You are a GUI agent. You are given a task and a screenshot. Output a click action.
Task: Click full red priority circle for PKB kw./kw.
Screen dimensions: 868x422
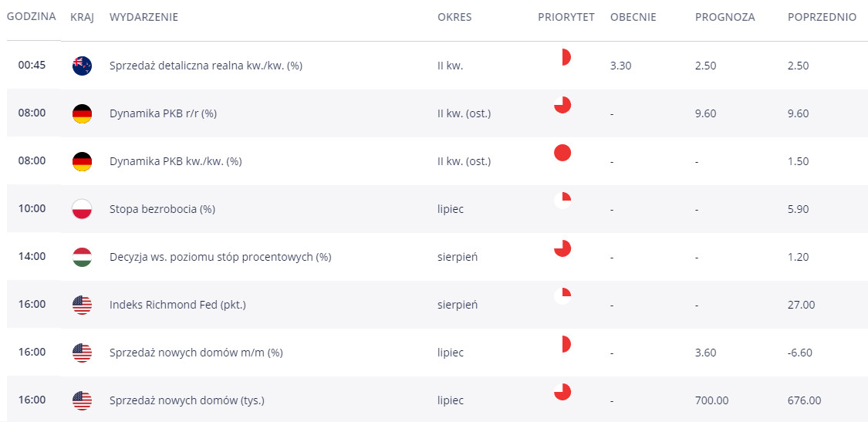tap(562, 153)
